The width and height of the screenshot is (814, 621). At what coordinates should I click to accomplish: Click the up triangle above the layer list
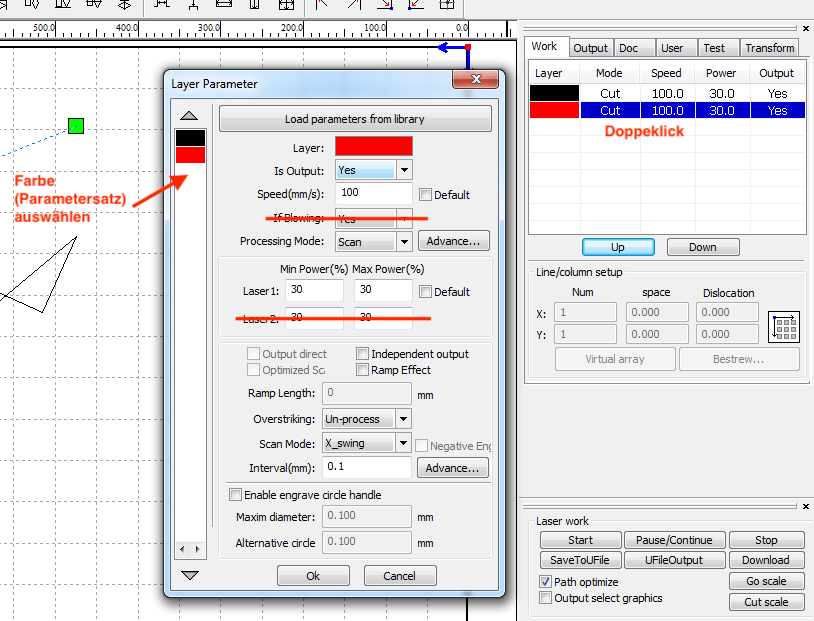190,115
